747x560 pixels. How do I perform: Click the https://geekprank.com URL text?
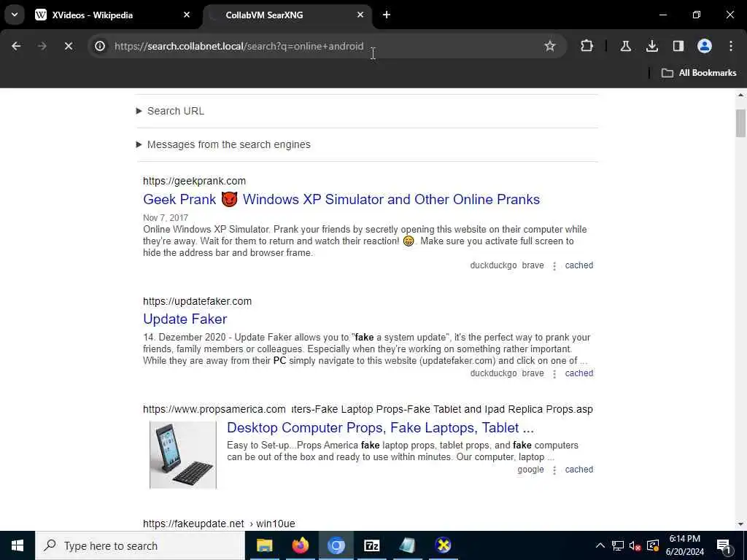[194, 181]
